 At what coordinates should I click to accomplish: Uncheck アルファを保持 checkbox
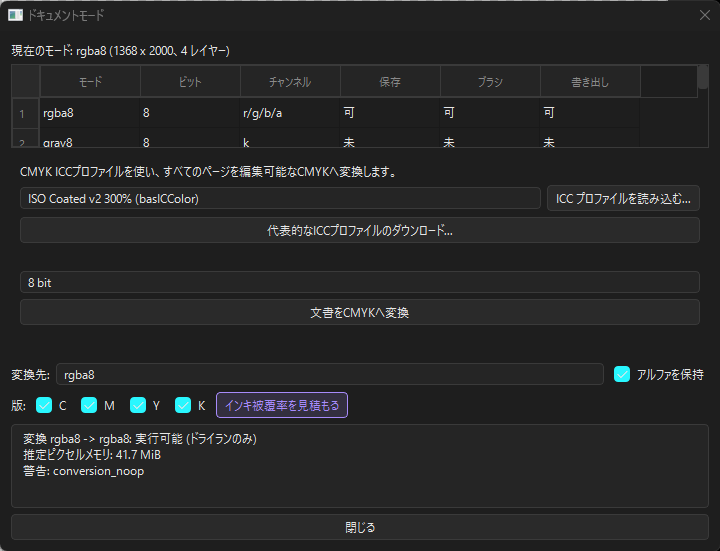click(x=622, y=374)
